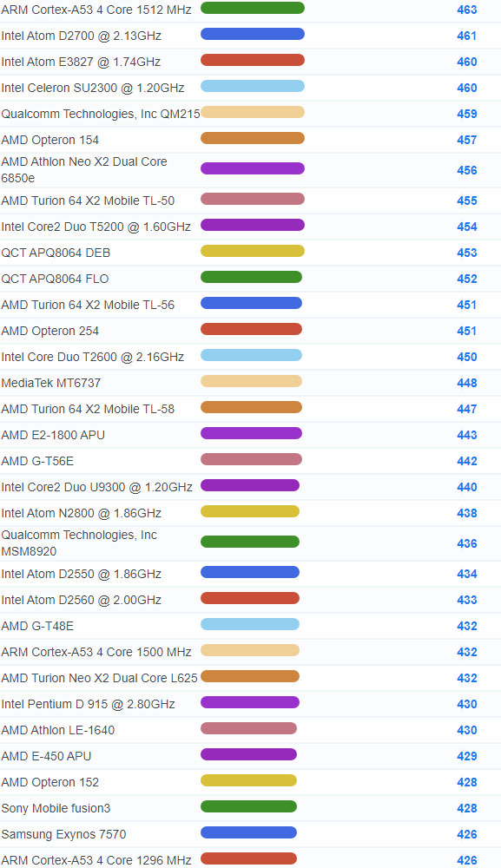Screen dimensions: 501x868
Task: Click score 434 for Intel Atom D2550
Action: 466,574
